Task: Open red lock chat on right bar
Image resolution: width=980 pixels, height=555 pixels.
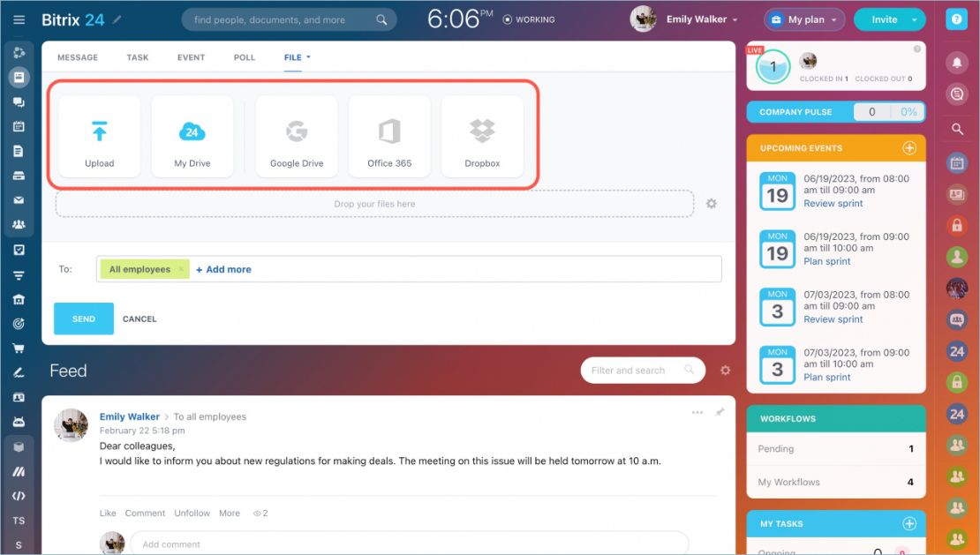Action: click(957, 225)
